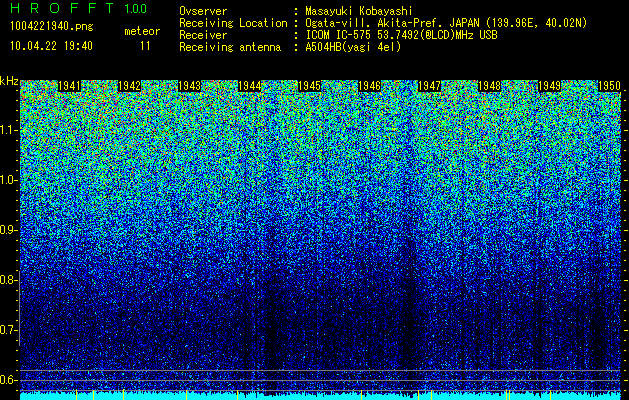Click the date stamp 10.04.22 19:40
This screenshot has width=629, height=400.
[x=51, y=46]
